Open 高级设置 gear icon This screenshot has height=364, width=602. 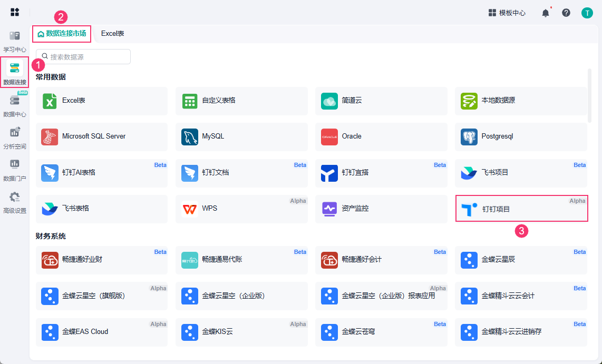[15, 197]
